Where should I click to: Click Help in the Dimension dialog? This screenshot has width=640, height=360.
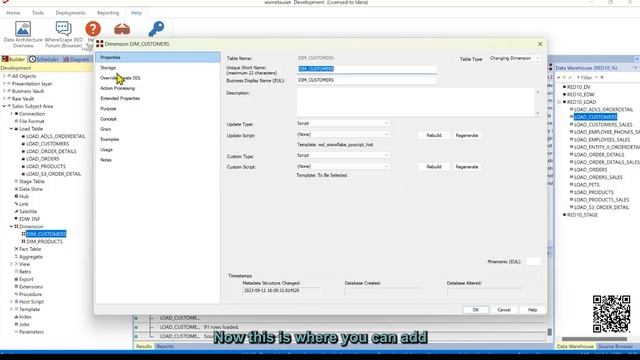click(532, 310)
